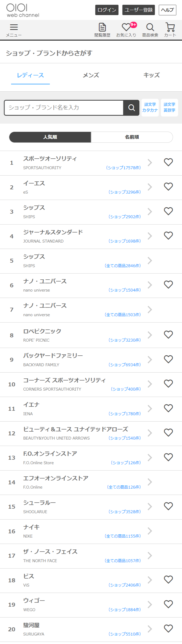Select 名前順 sort option
182x644 pixels.
(132, 137)
